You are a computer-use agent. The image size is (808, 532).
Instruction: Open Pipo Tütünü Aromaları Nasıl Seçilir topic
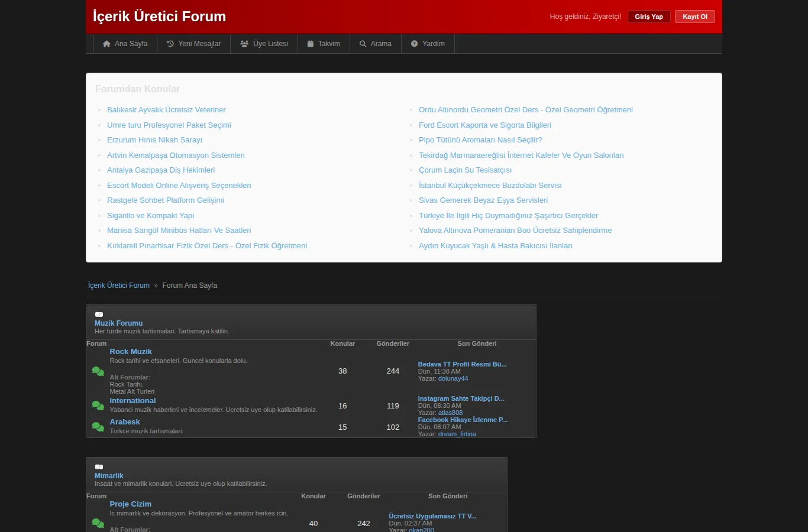point(480,140)
